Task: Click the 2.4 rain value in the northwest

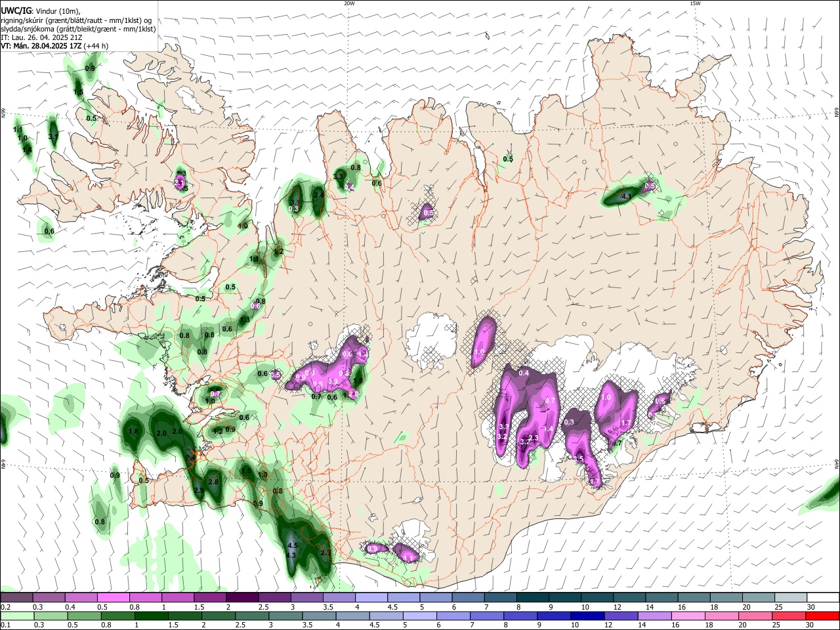Action: click(319, 195)
